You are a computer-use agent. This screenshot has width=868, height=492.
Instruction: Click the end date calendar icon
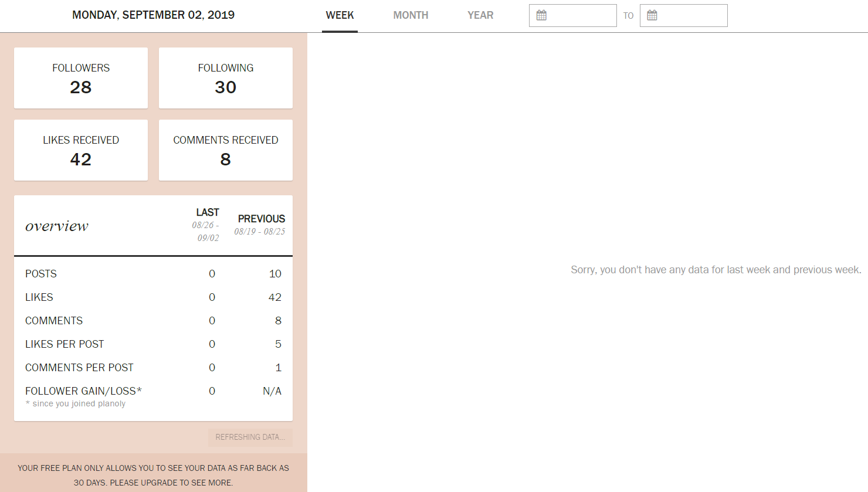[652, 15]
